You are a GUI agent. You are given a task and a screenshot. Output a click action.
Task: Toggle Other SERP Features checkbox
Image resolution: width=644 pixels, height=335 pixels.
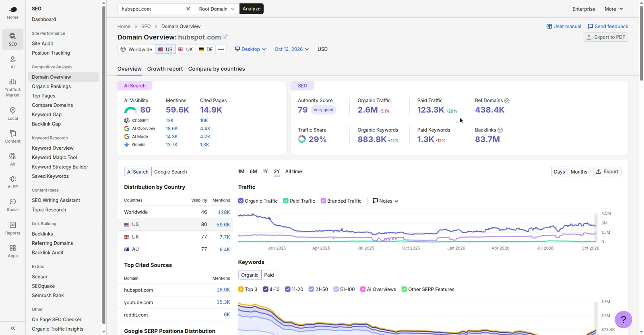tap(404, 289)
